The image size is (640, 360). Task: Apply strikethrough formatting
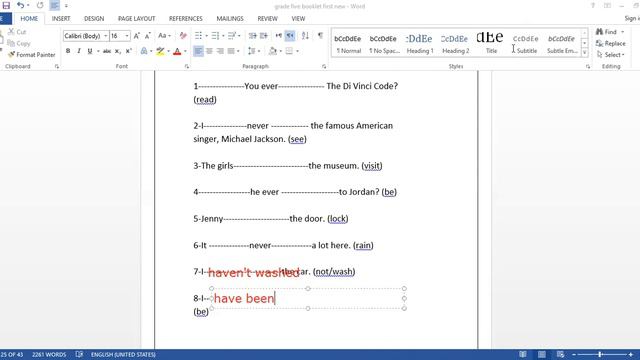107,51
